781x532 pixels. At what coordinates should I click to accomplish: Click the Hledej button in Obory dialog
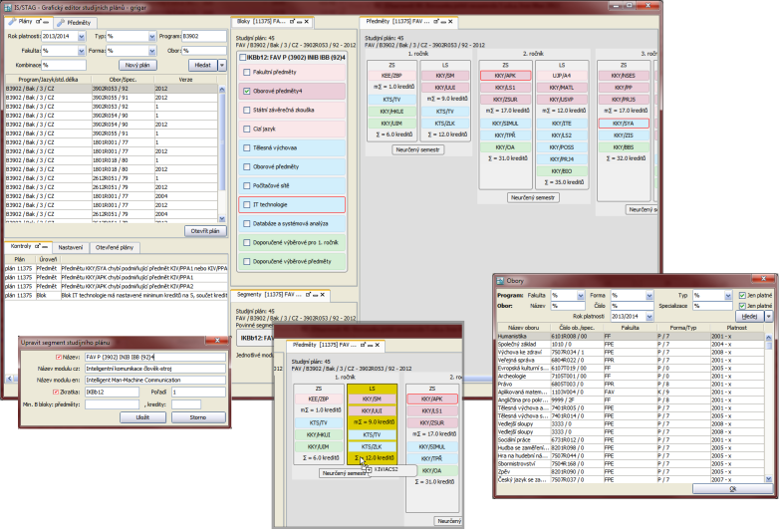coord(749,317)
